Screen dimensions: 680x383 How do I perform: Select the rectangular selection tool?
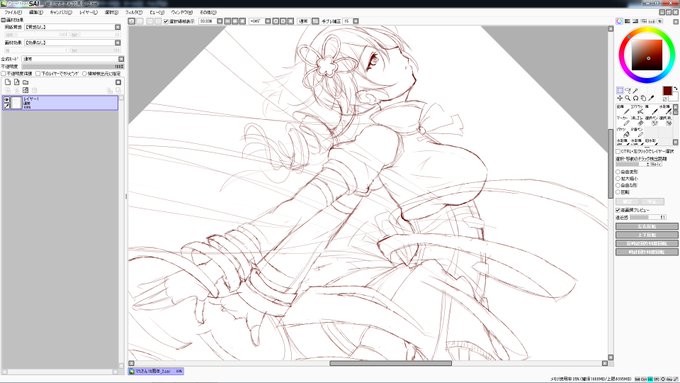(x=620, y=90)
